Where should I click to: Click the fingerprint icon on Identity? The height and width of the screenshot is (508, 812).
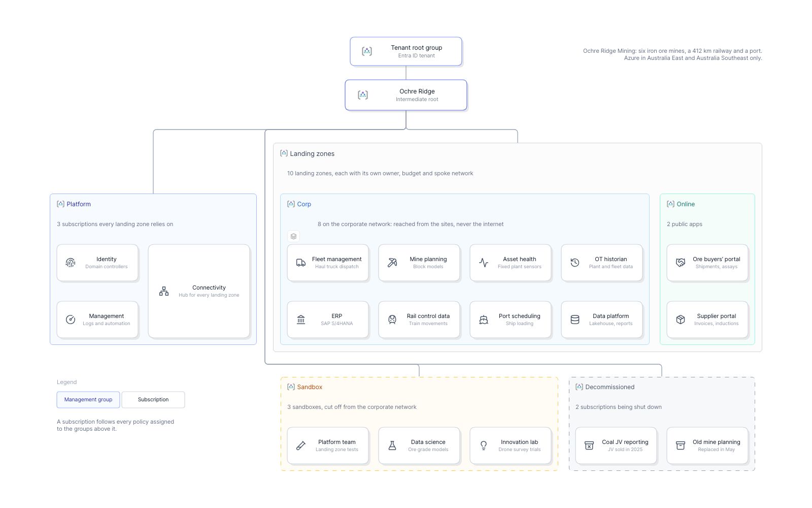click(71, 263)
